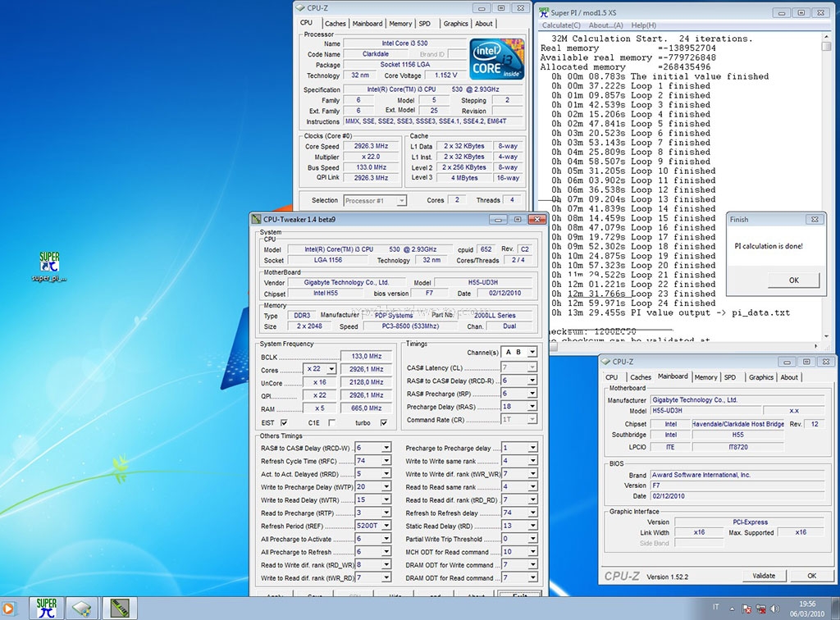This screenshot has width=840, height=620.
Task: Click the Intel Core i3 logo in CPU-Z
Action: click(496, 59)
